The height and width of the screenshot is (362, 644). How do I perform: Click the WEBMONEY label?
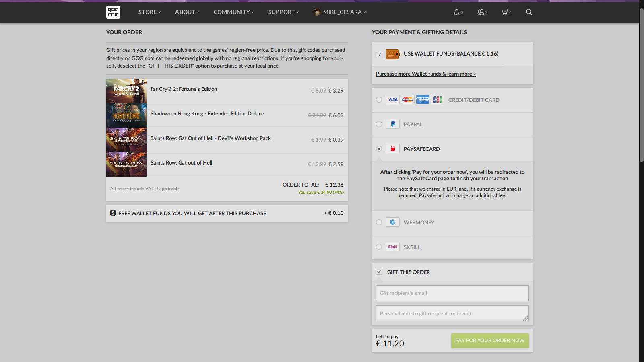[x=419, y=222]
